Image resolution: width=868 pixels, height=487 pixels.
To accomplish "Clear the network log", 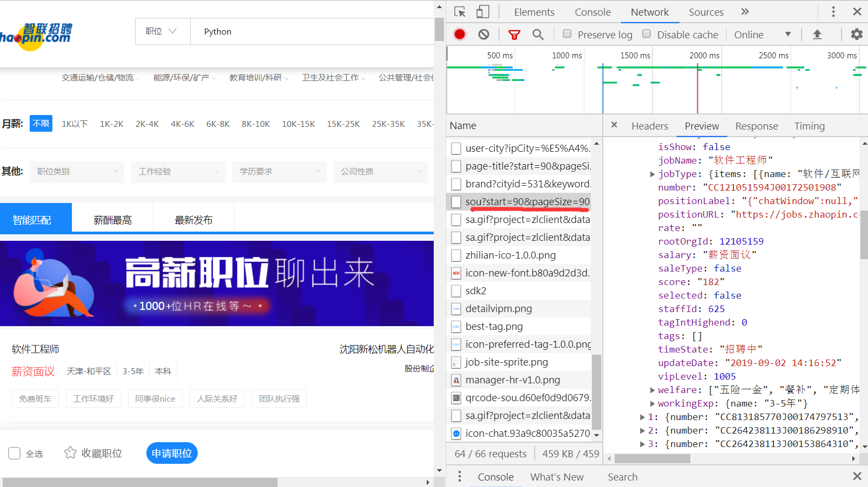I will pyautogui.click(x=484, y=35).
